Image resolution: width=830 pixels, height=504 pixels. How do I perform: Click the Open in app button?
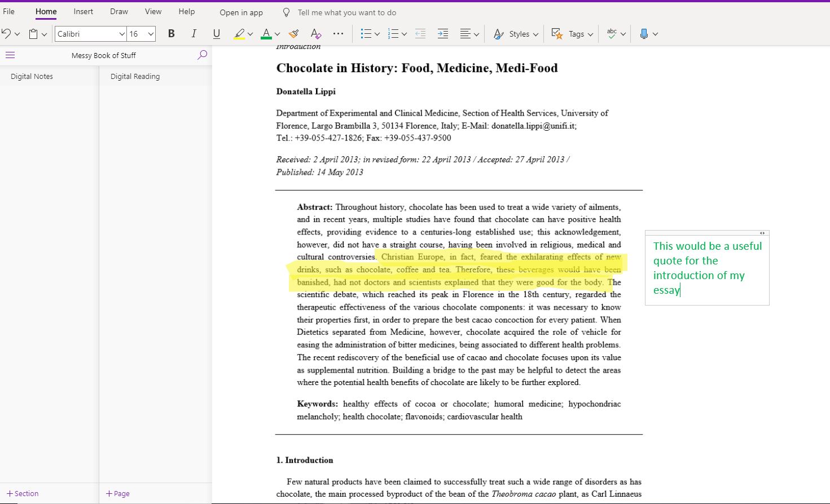click(x=241, y=12)
